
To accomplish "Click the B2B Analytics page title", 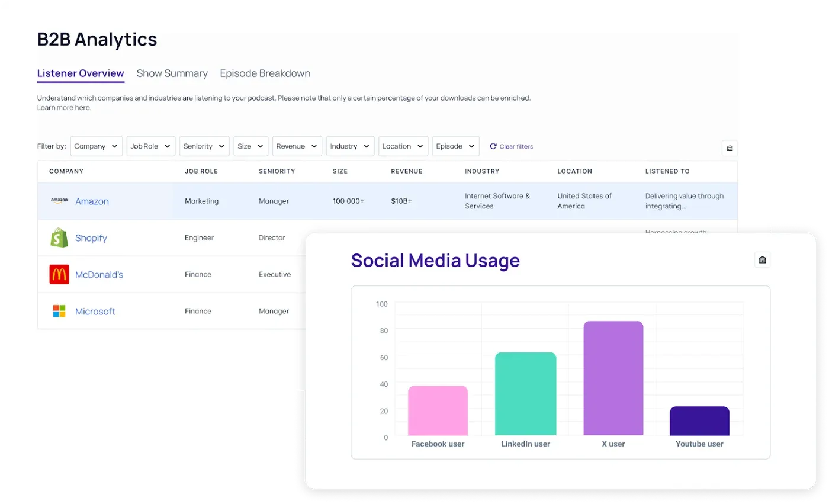I will (97, 39).
